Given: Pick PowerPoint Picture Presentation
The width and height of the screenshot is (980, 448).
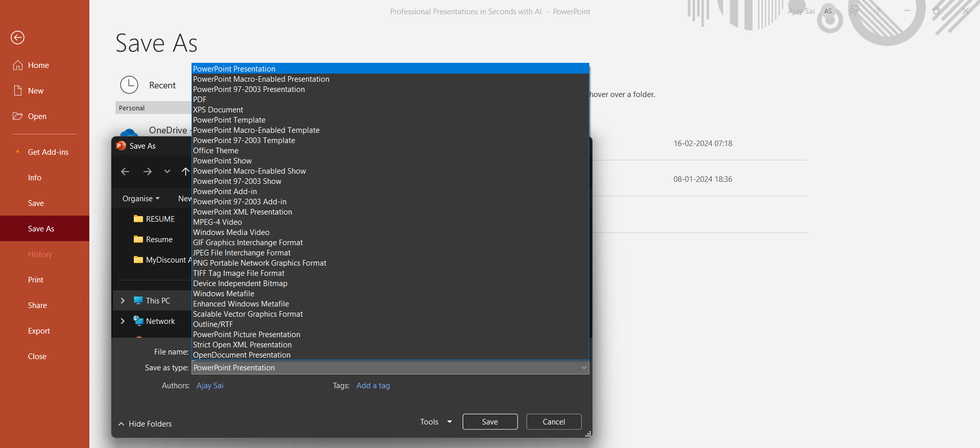Looking at the screenshot, I should click(390, 335).
